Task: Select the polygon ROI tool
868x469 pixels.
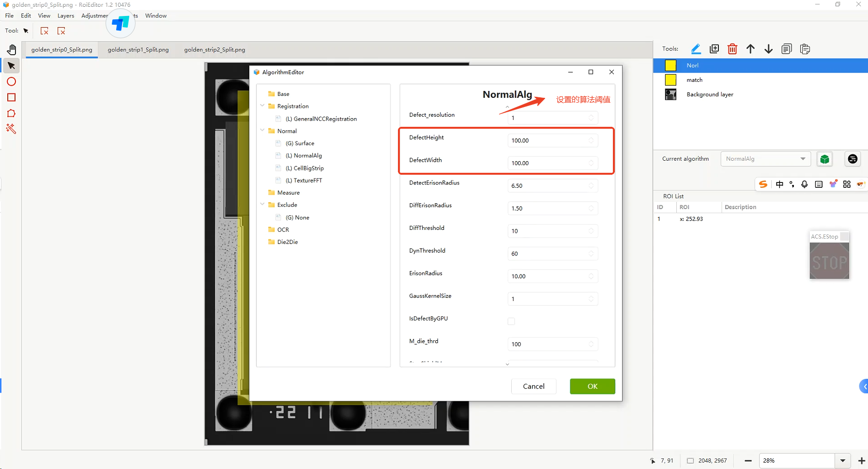Action: coord(12,113)
